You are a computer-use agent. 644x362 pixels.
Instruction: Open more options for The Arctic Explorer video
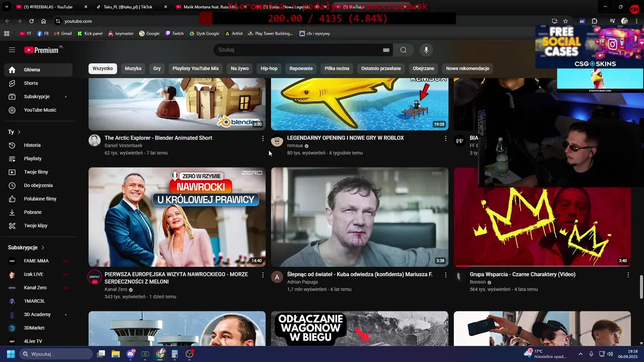(x=263, y=138)
